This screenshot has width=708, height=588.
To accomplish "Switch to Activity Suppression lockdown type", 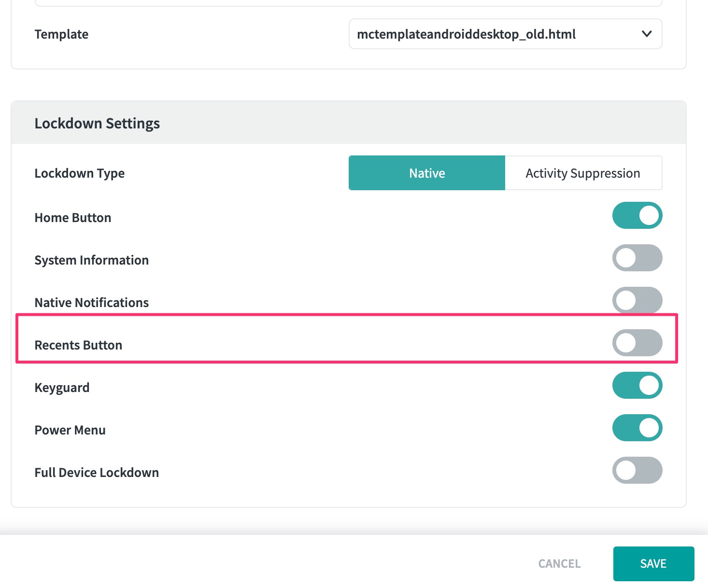I will pyautogui.click(x=583, y=173).
